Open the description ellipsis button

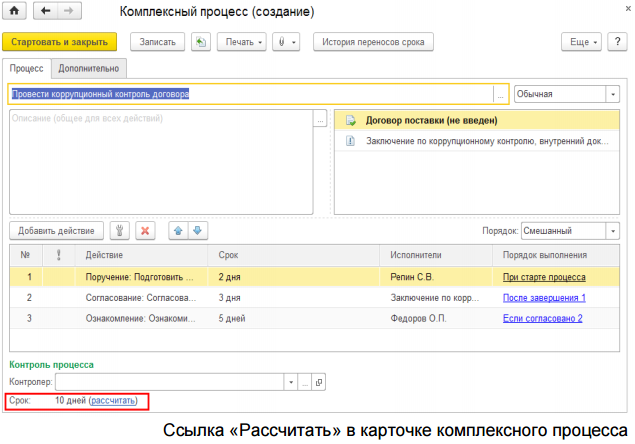pos(320,118)
